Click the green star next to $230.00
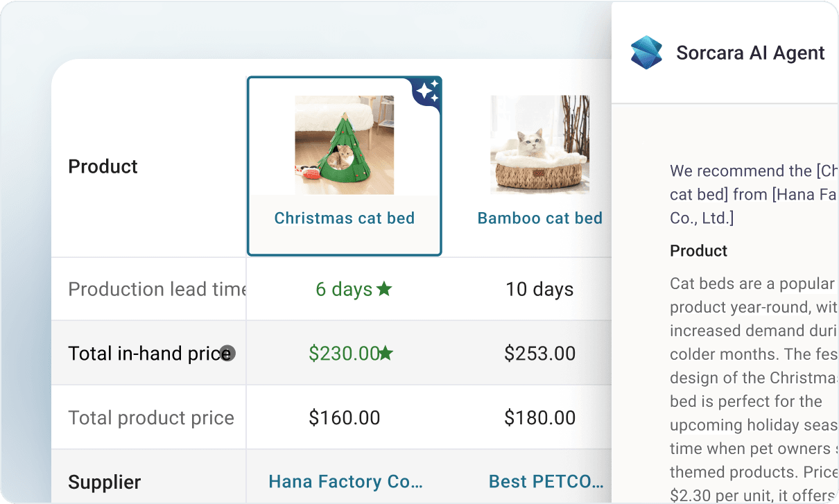Image resolution: width=839 pixels, height=504 pixels. point(386,354)
